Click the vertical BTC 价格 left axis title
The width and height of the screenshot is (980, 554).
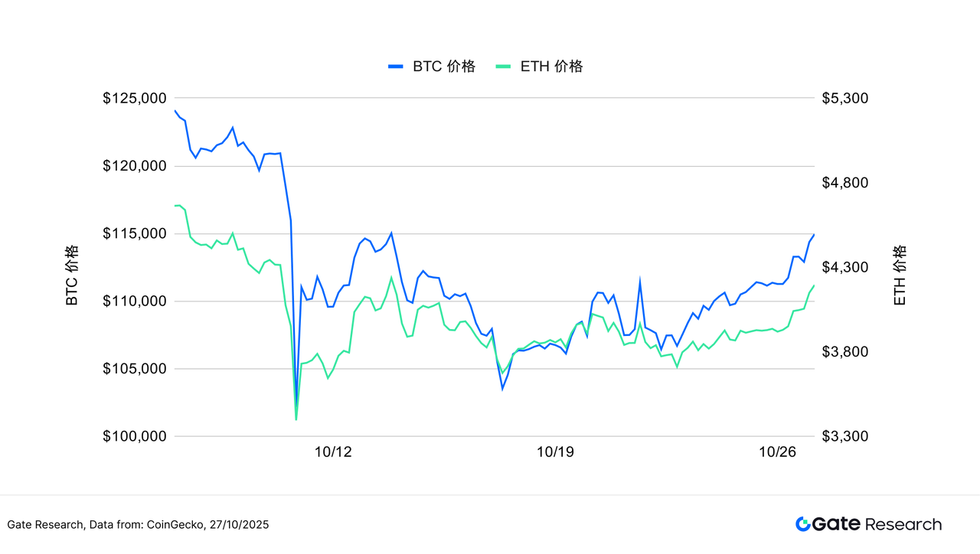[72, 275]
